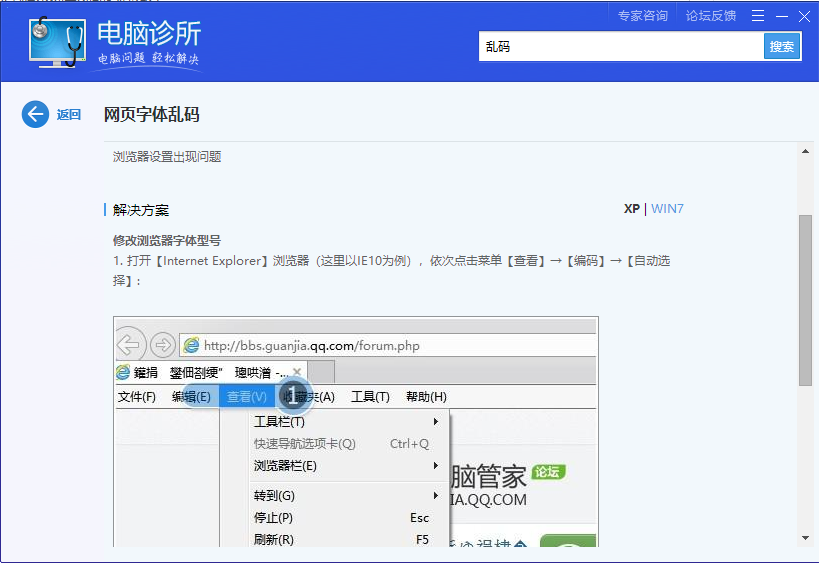Click the search field containing 乱码

620,46
